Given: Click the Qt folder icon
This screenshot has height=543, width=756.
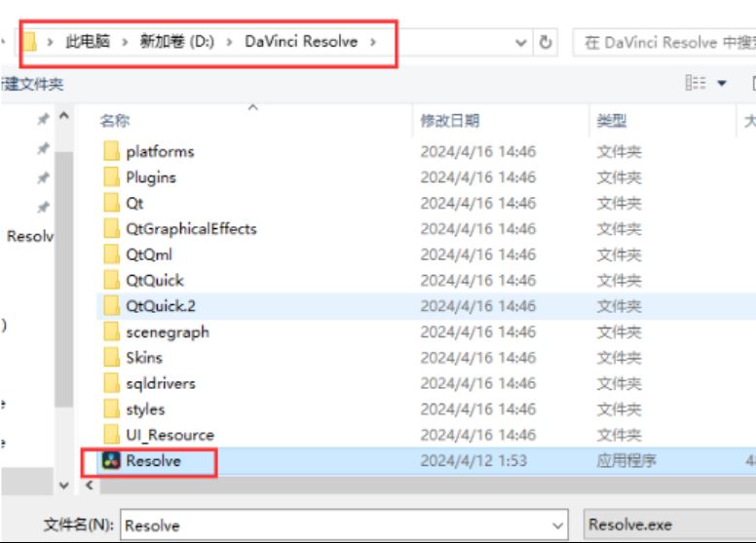Looking at the screenshot, I should (111, 203).
